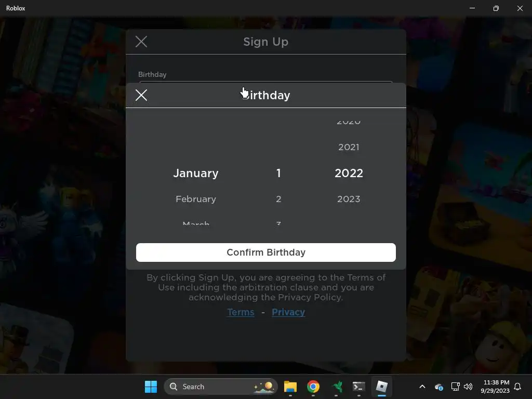The height and width of the screenshot is (399, 532).
Task: Choose year 2021 in the year column
Action: 349,147
